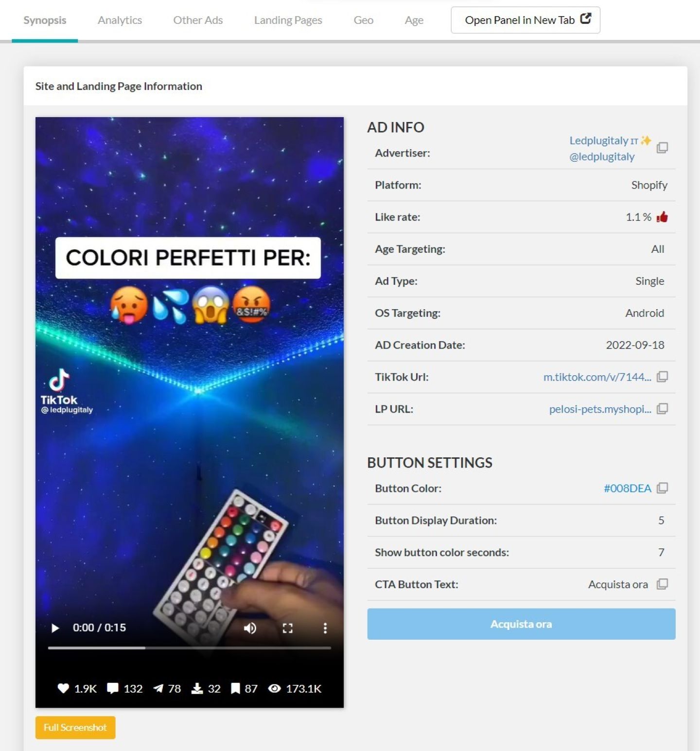Open the m.tiktok.com video link

click(597, 377)
